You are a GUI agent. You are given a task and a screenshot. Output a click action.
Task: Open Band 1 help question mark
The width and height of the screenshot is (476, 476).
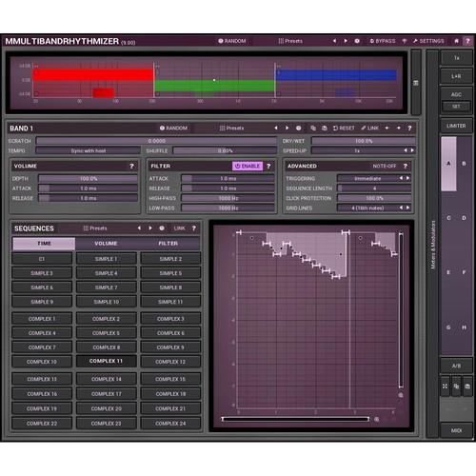click(x=409, y=128)
